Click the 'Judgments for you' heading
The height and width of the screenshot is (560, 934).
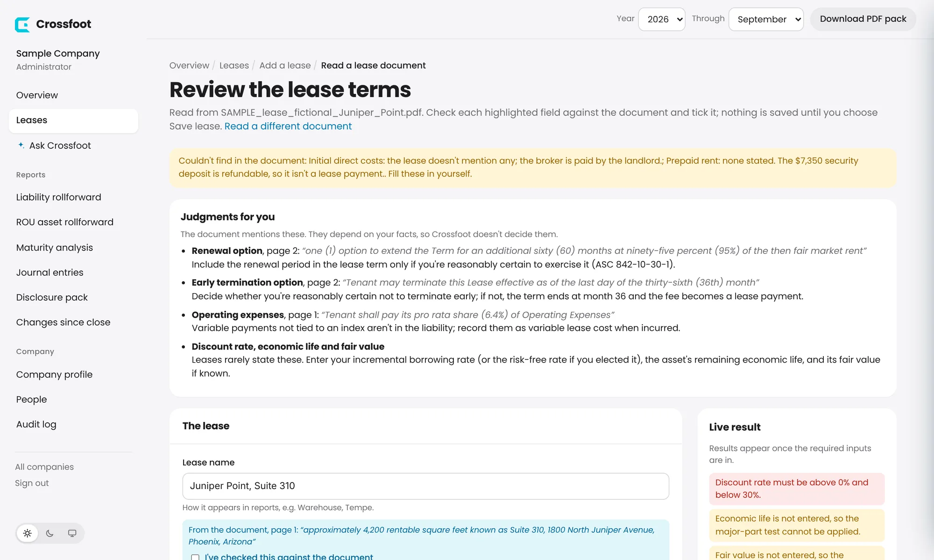pyautogui.click(x=227, y=217)
